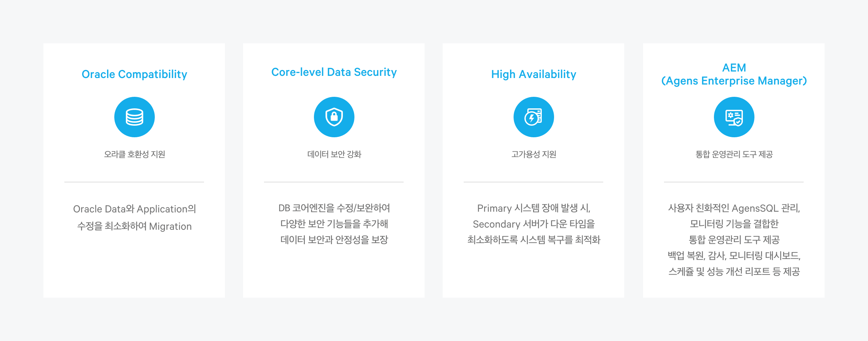Open the AEM Agens Enterprise Manager title

pyautogui.click(x=734, y=74)
